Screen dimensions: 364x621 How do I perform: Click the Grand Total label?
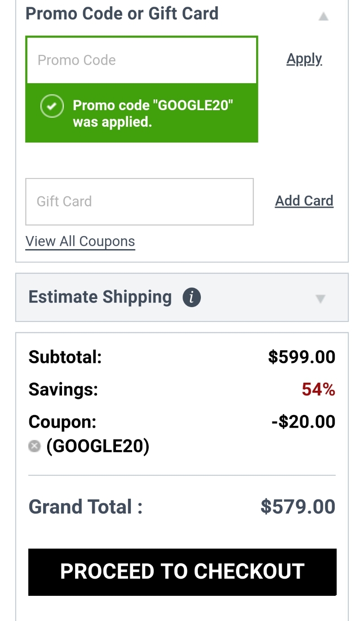85,507
